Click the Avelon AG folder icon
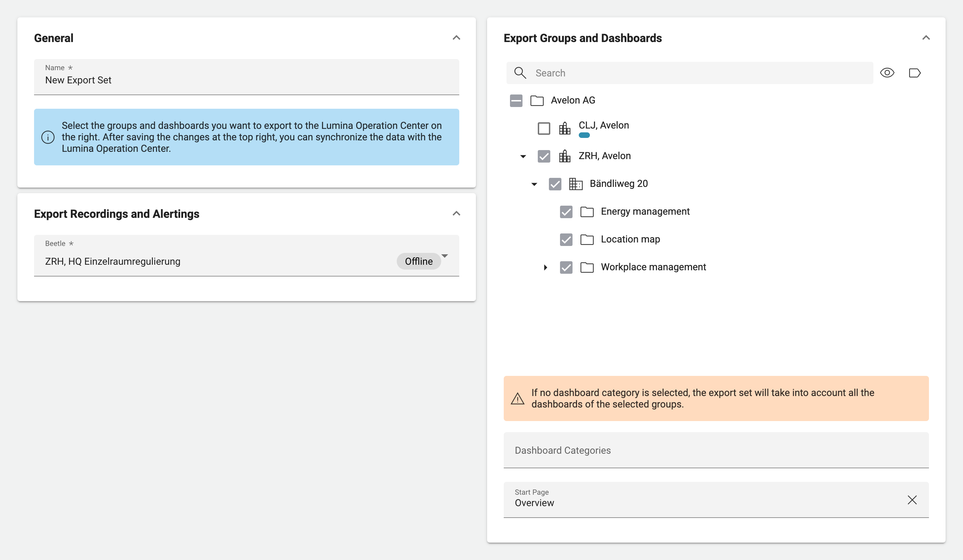This screenshot has width=963, height=560. (x=537, y=100)
